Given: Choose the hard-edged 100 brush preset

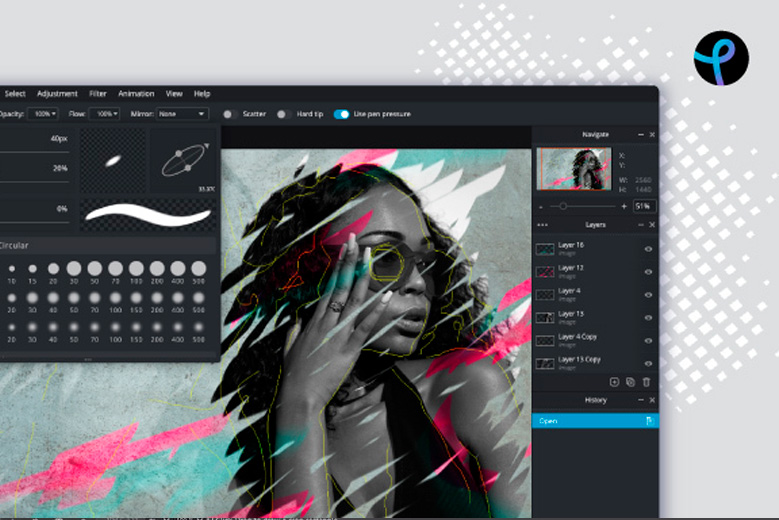Looking at the screenshot, I should pyautogui.click(x=136, y=268).
